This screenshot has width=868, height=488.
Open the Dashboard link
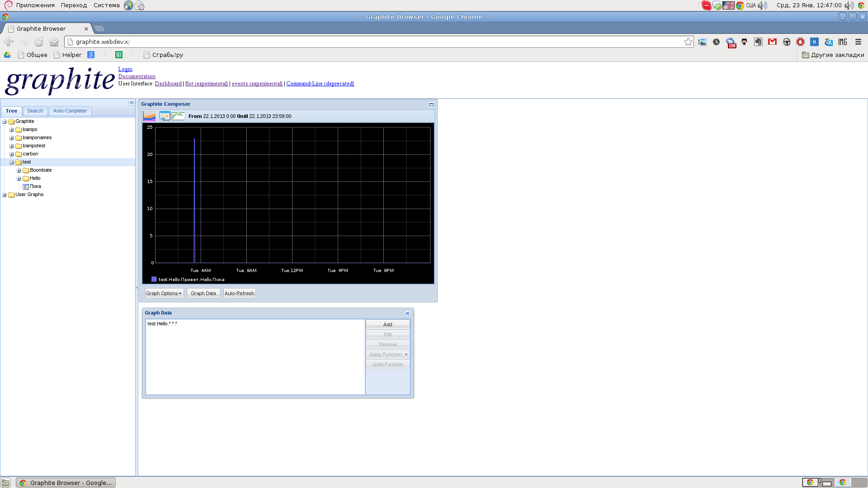point(168,84)
